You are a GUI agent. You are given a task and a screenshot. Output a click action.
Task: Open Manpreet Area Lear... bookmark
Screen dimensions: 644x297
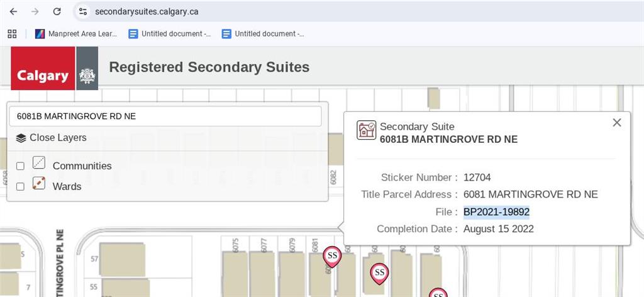(x=76, y=34)
